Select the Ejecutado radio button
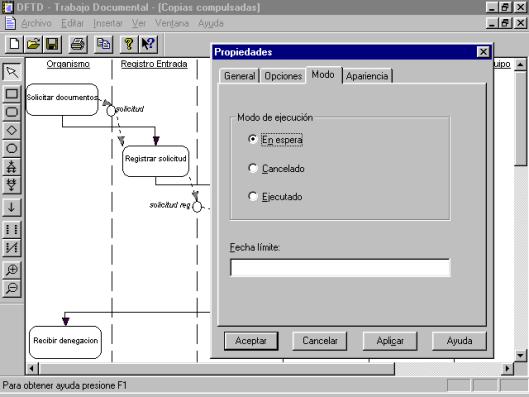Image resolution: width=529 pixels, height=397 pixels. [253, 196]
